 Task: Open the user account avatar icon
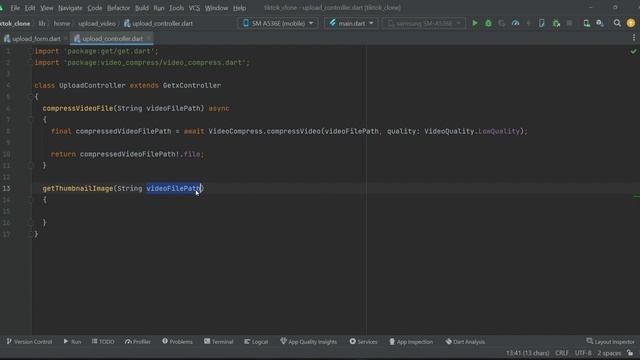[x=631, y=24]
